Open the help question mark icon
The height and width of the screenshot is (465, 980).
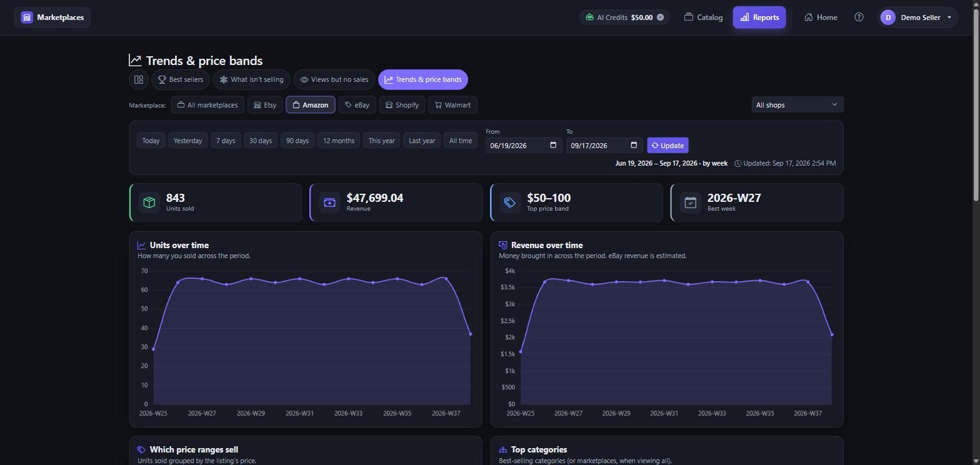(x=859, y=17)
